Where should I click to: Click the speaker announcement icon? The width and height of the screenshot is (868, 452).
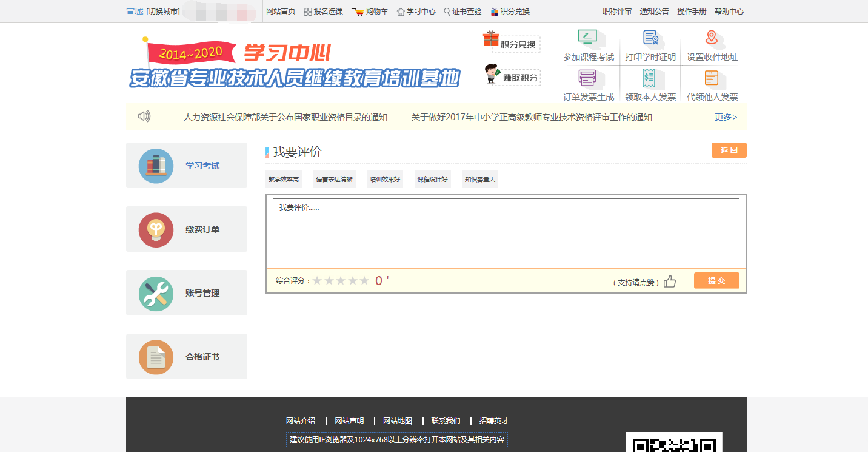[x=144, y=116]
